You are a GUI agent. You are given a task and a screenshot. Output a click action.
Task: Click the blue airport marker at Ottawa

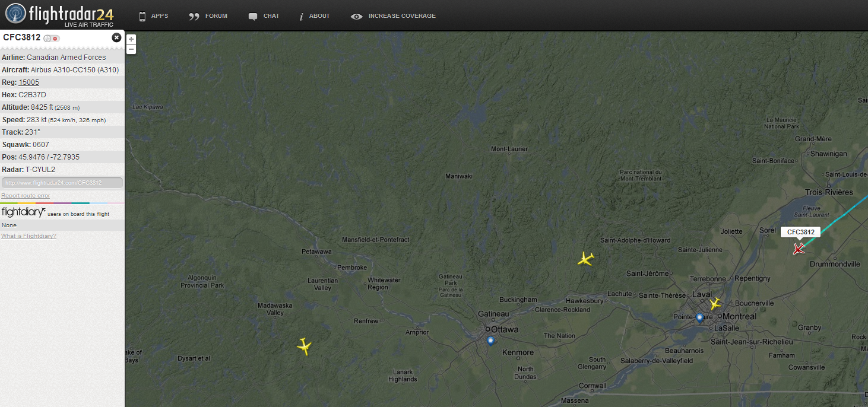490,341
